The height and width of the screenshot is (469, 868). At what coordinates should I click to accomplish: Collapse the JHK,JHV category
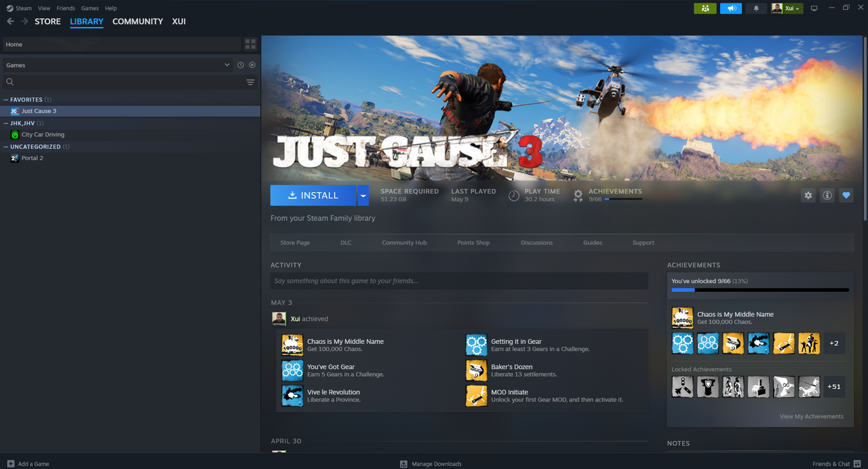(6, 124)
